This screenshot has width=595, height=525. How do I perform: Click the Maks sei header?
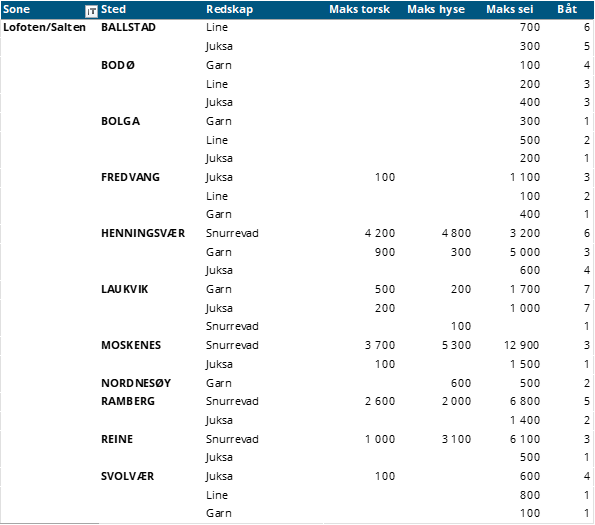click(x=510, y=9)
